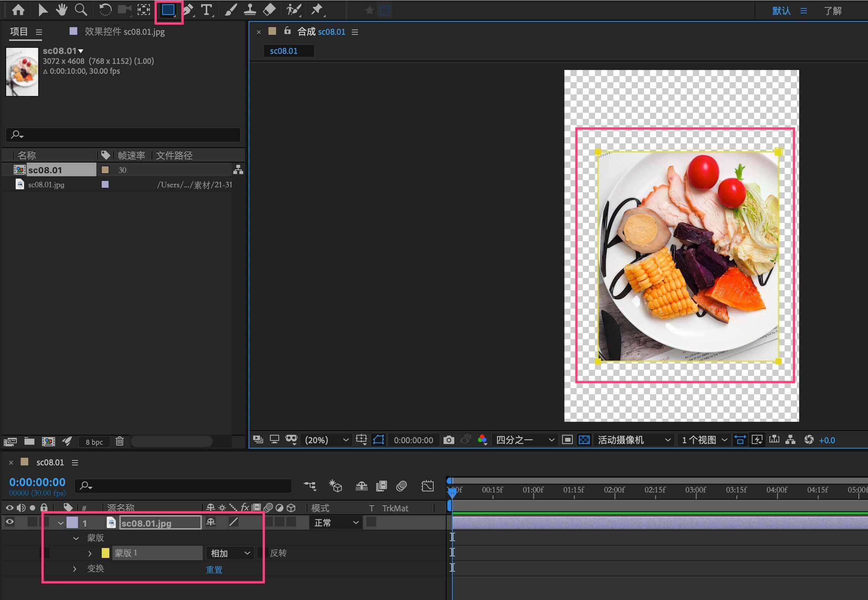Click the 重置 transform link
868x600 pixels.
point(214,569)
